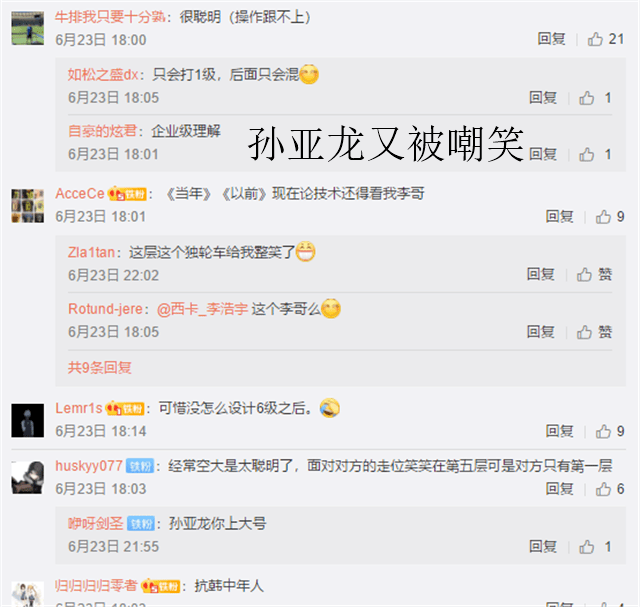The height and width of the screenshot is (607, 640).
Task: Like 自豪的炫君's reply
Action: 595,154
